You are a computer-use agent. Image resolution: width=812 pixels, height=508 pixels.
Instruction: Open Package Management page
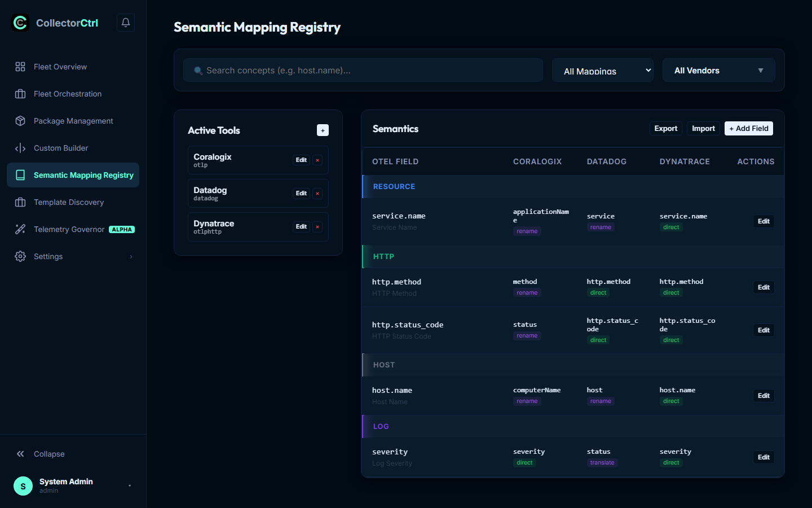[73, 121]
